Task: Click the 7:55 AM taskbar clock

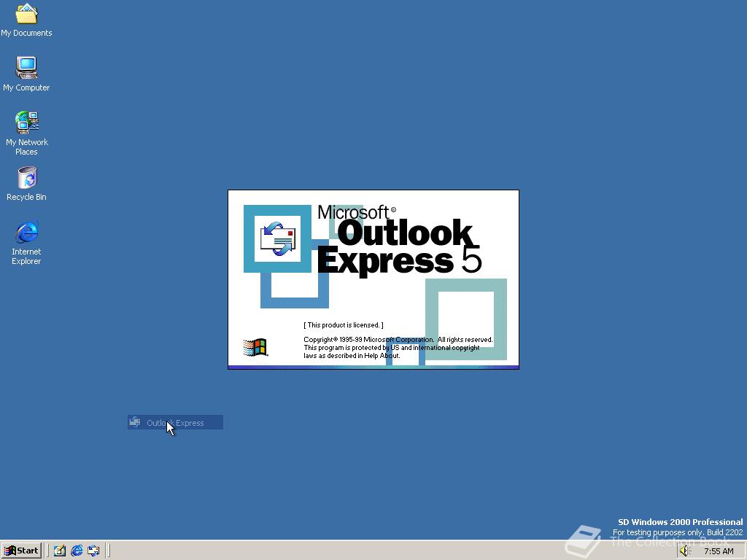Action: point(719,551)
